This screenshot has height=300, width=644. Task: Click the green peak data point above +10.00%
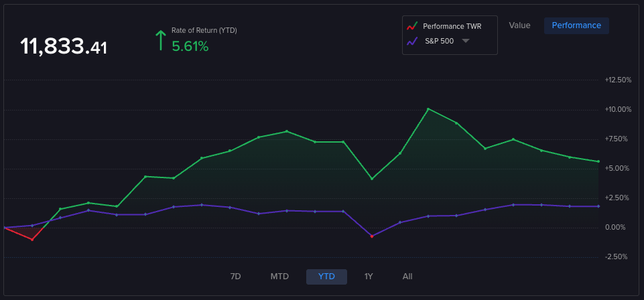point(428,108)
